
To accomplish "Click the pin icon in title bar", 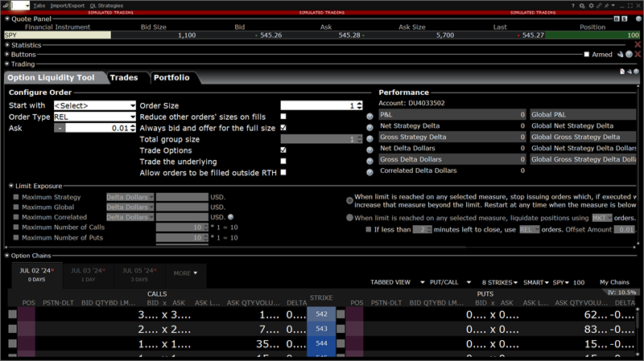I will tap(606, 6).
